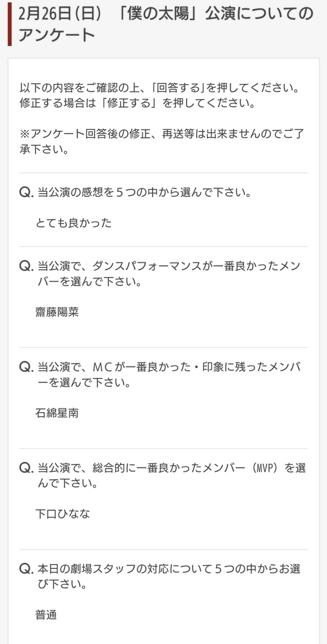Click the answer 普通
Image resolution: width=327 pixels, height=644 pixels.
tap(46, 614)
